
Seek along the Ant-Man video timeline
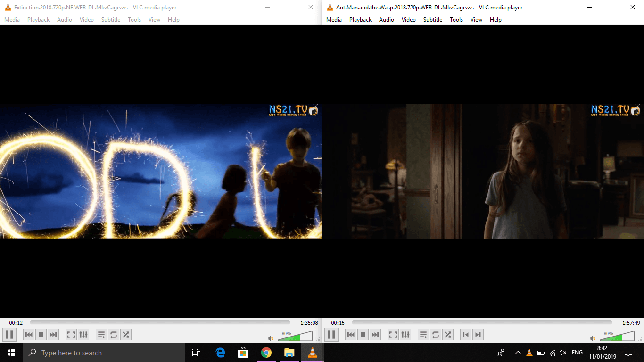point(482,323)
